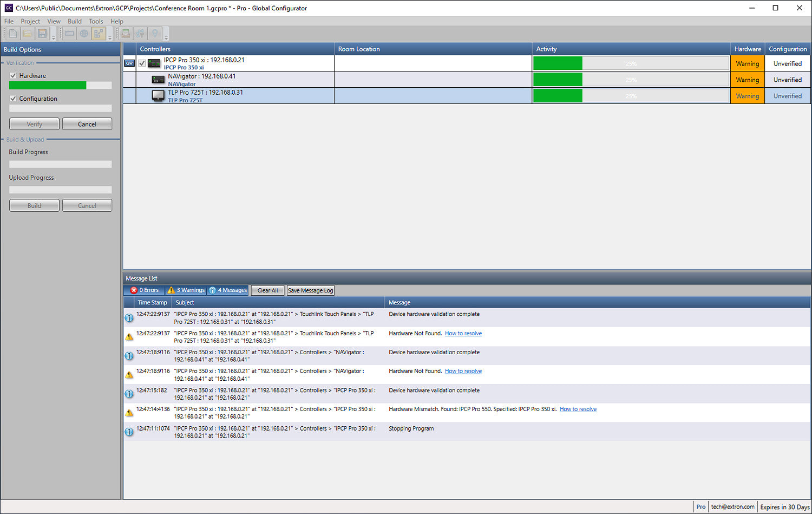The height and width of the screenshot is (514, 812).
Task: Click info icon on 12:47:22:9137 validation complete row
Action: [x=129, y=318]
